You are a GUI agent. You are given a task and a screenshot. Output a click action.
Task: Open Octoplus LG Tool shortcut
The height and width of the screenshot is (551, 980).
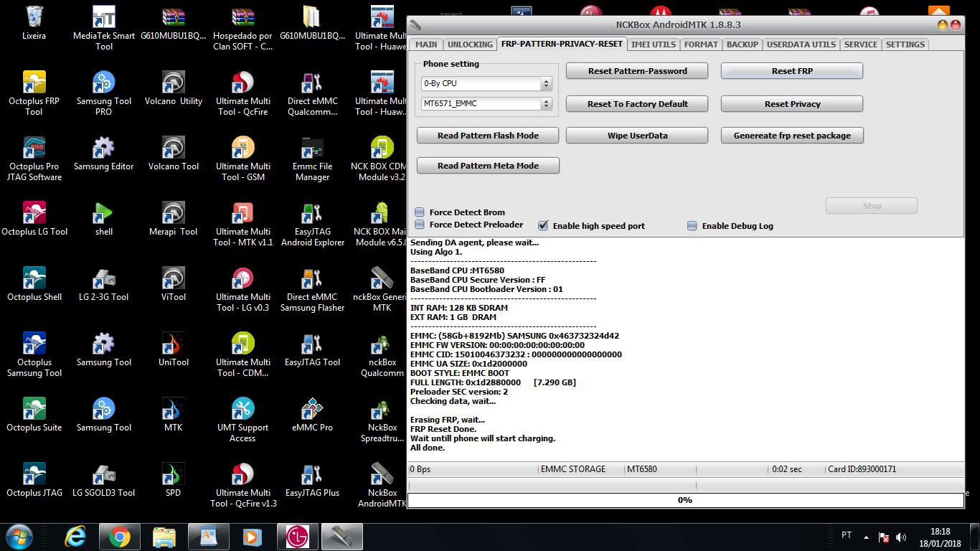(x=34, y=218)
